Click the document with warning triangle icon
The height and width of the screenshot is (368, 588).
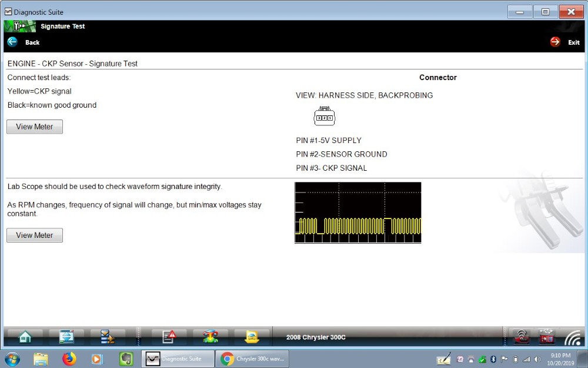point(169,337)
